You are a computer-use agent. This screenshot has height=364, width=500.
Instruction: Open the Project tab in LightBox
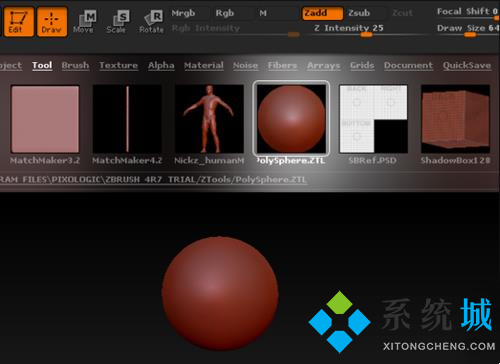click(11, 65)
